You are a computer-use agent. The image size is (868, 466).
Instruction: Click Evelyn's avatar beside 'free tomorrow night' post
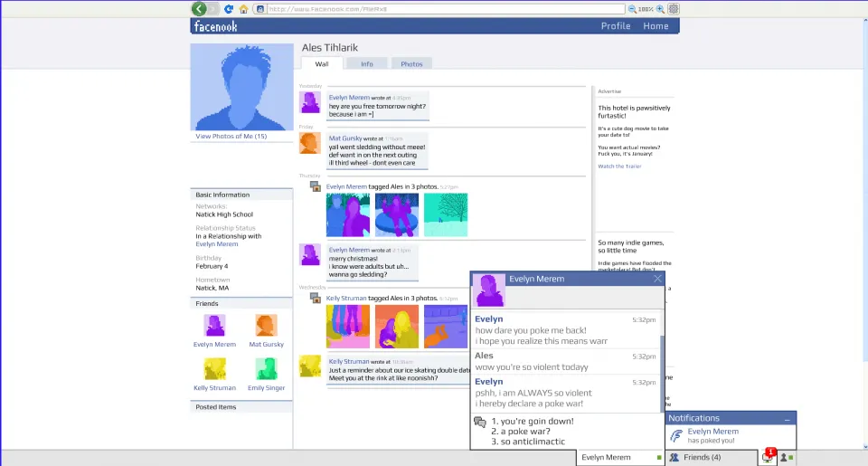[x=310, y=102]
